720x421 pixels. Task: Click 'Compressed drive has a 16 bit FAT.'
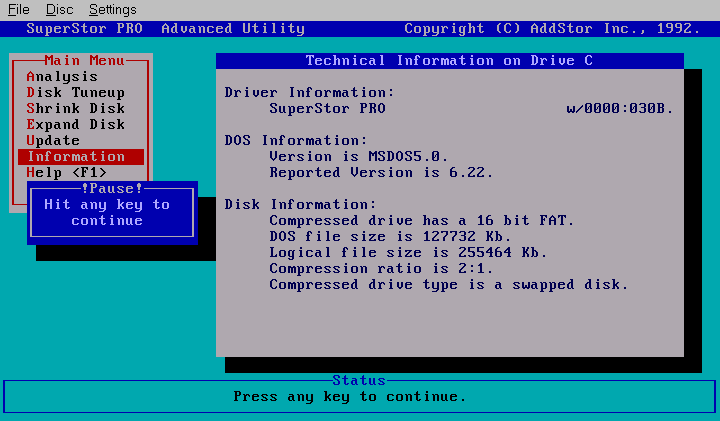(x=422, y=221)
